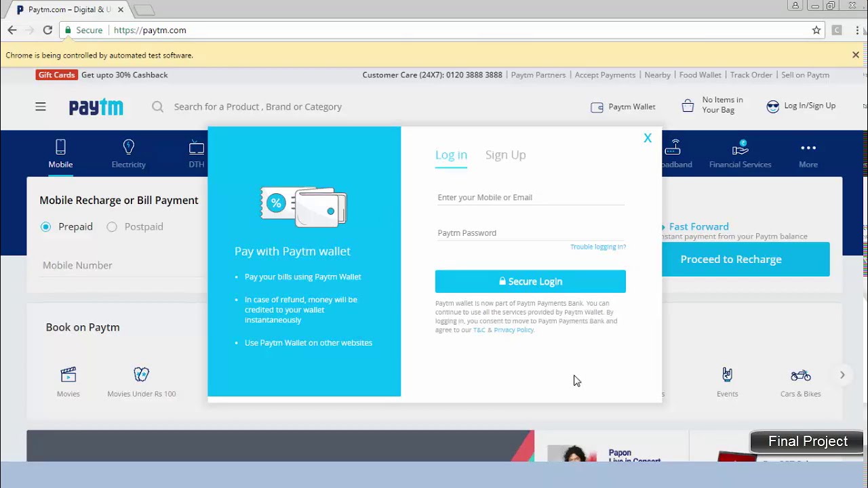Focus the Mobile or Email field
868x488 pixels.
pos(530,197)
